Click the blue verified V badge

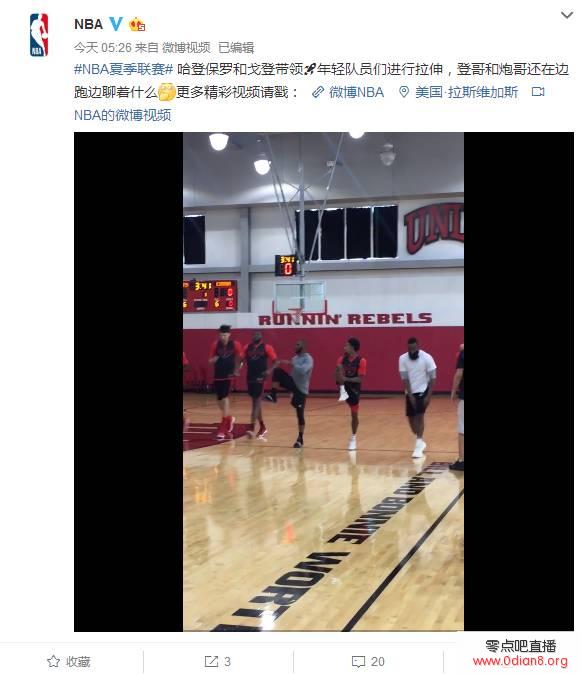116,24
